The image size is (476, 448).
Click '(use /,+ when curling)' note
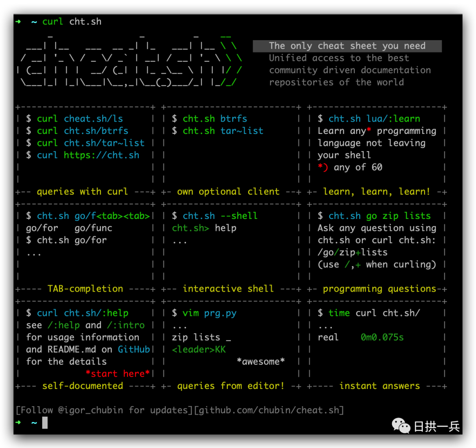(x=377, y=264)
